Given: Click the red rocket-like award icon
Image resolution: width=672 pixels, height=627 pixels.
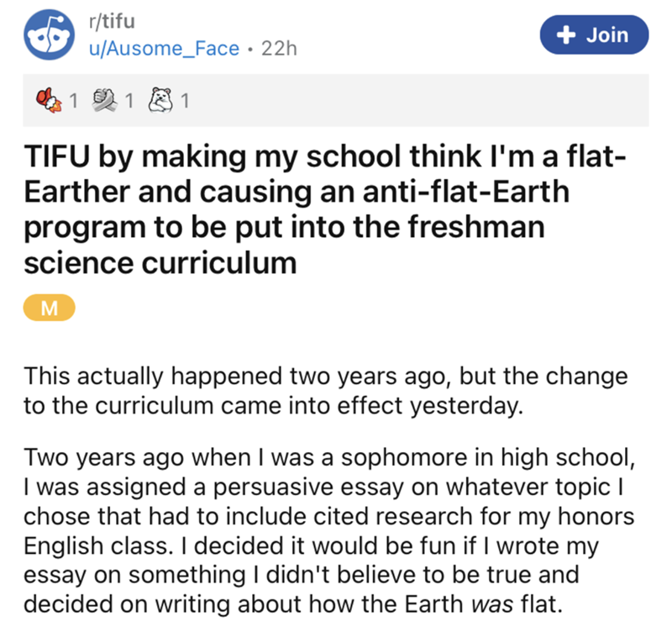Looking at the screenshot, I should tap(49, 100).
